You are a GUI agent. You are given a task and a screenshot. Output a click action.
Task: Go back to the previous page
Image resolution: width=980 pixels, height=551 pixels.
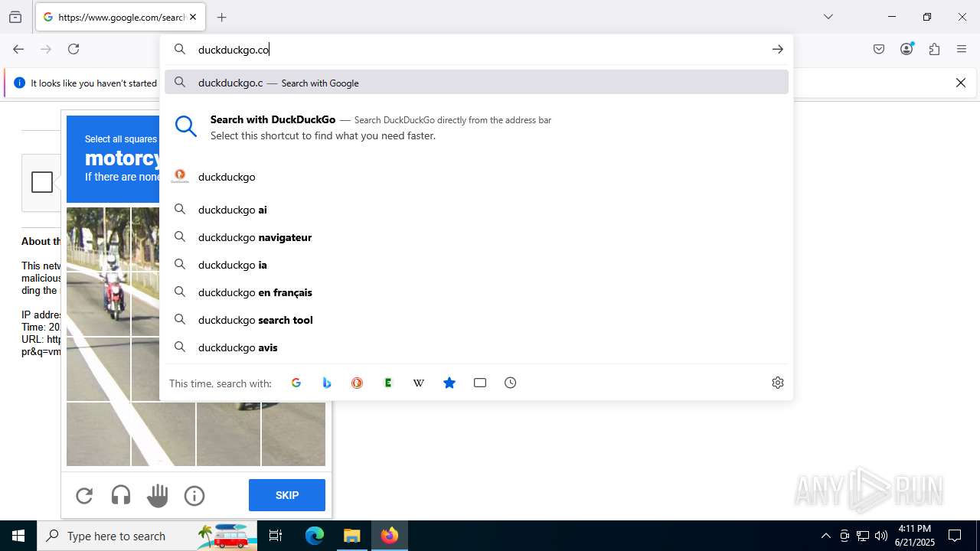[18, 49]
